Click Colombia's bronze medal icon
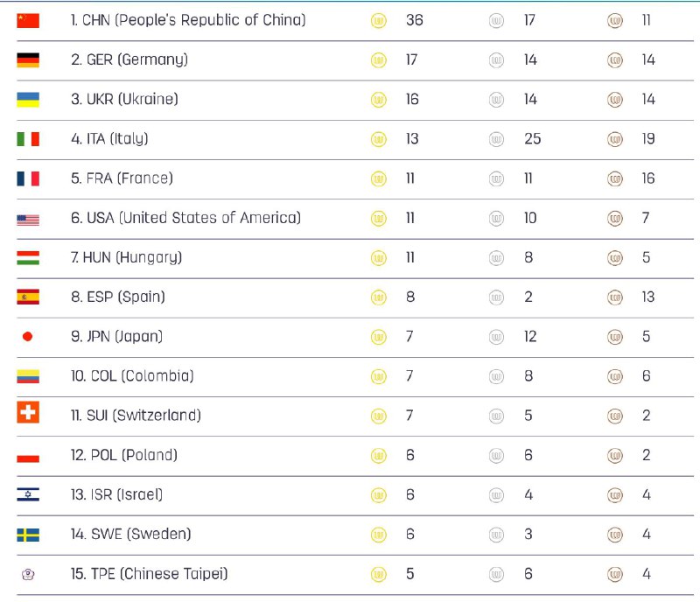Screen dimensions: 700x602 (615, 376)
